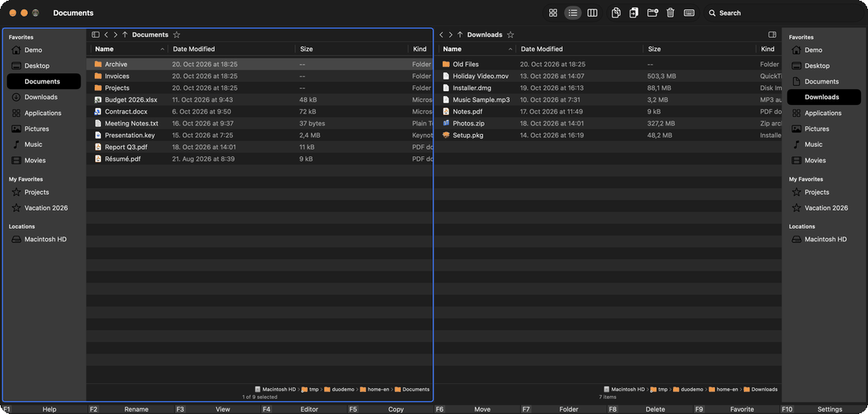Sort left pane by Kind column
This screenshot has height=414, width=868.
click(x=420, y=49)
